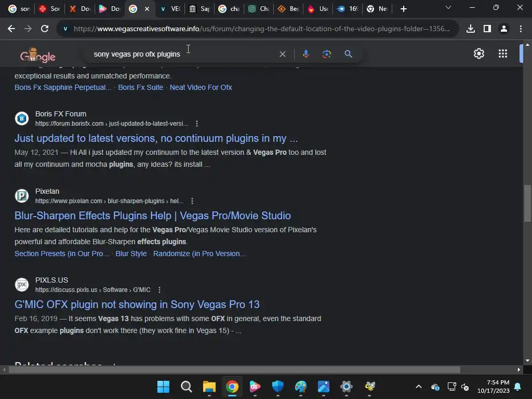Open 'Randomize (in Pro Version...' sitelink

pos(199,254)
